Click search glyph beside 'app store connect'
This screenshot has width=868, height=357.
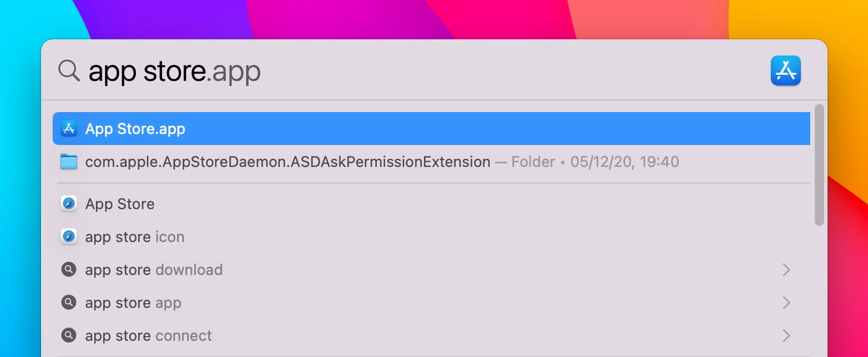(69, 336)
